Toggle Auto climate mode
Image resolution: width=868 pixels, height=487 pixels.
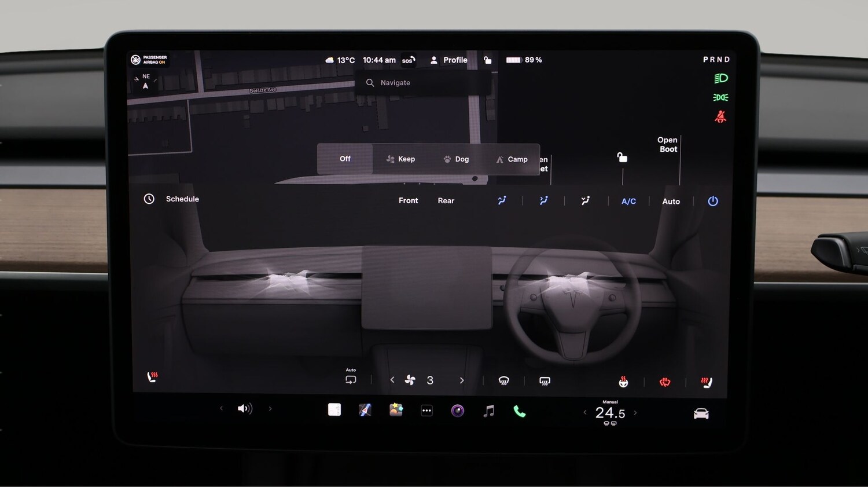(x=671, y=201)
